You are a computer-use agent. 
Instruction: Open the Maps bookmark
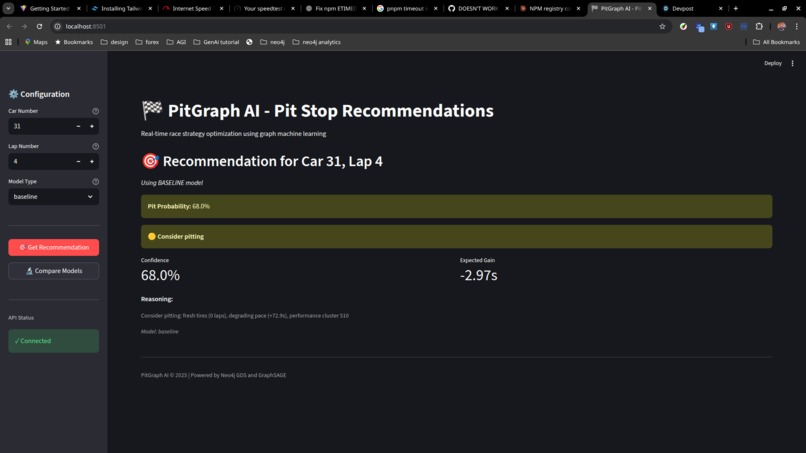point(36,42)
